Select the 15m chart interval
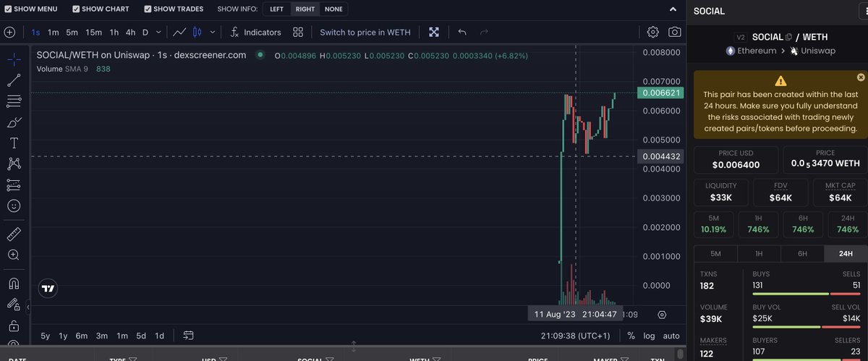Screen dimensions: 868x361 click(93, 33)
